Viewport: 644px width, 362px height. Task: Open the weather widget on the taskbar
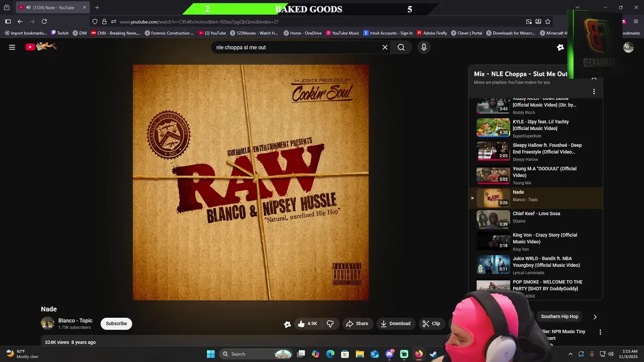coord(23,354)
